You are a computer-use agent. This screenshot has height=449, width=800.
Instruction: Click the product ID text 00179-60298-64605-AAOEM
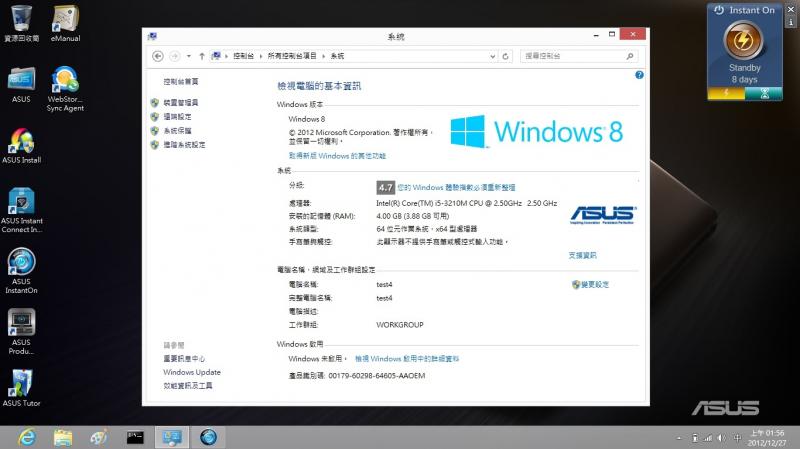377,376
